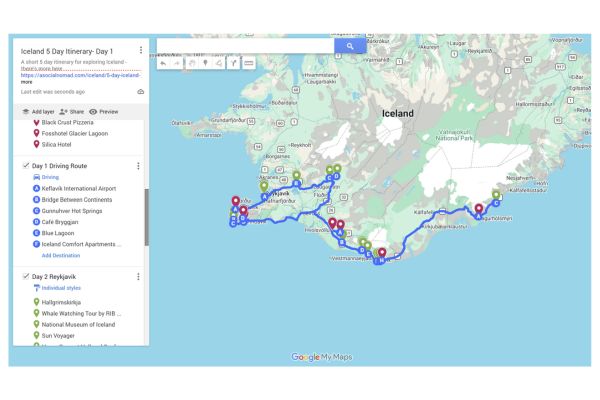The image size is (600, 400).
Task: Click the Google Drive save status cloud icon
Action: tap(140, 92)
